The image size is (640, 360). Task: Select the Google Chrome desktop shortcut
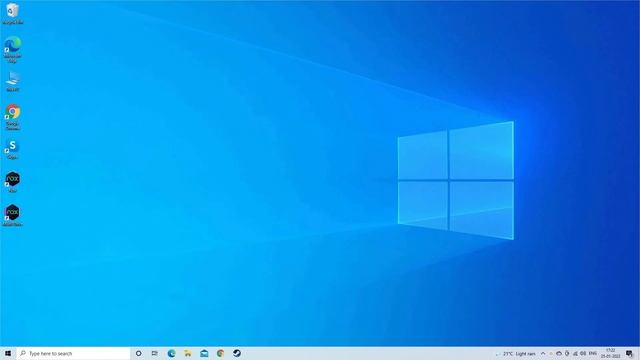point(12,117)
